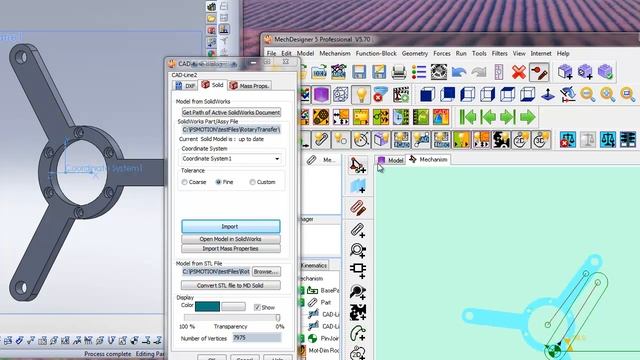Click the Transparency slider handle
640x360 pixels.
tap(278, 318)
